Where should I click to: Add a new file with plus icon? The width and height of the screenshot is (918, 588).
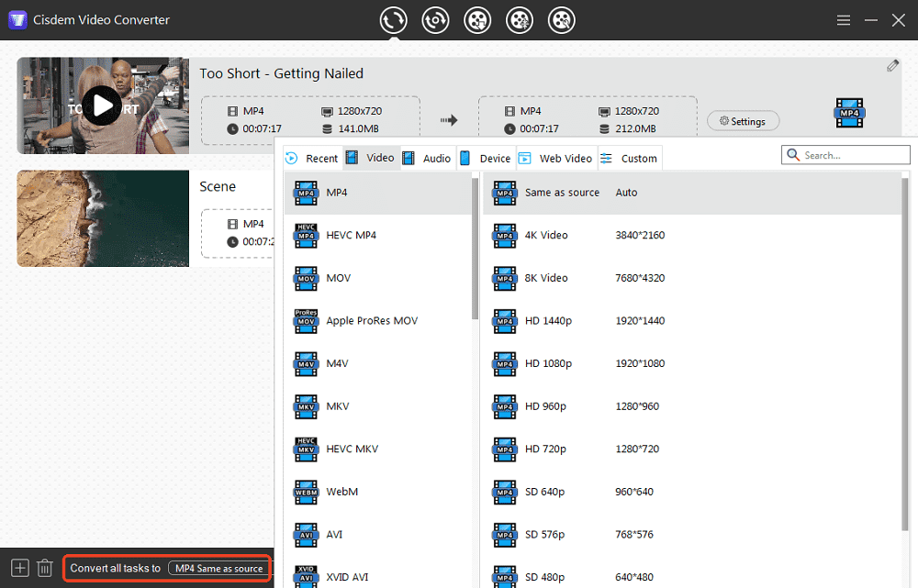pos(20,568)
